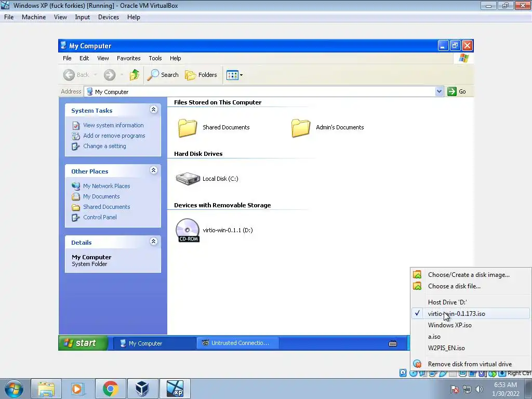Mount Windows XP.iso from menu
532x399 pixels.
(471, 325)
